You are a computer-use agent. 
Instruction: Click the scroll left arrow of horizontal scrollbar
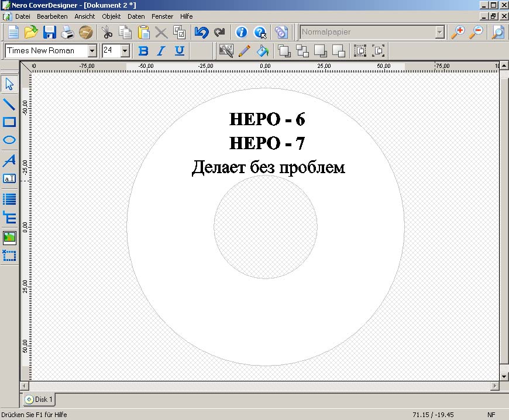pos(25,386)
